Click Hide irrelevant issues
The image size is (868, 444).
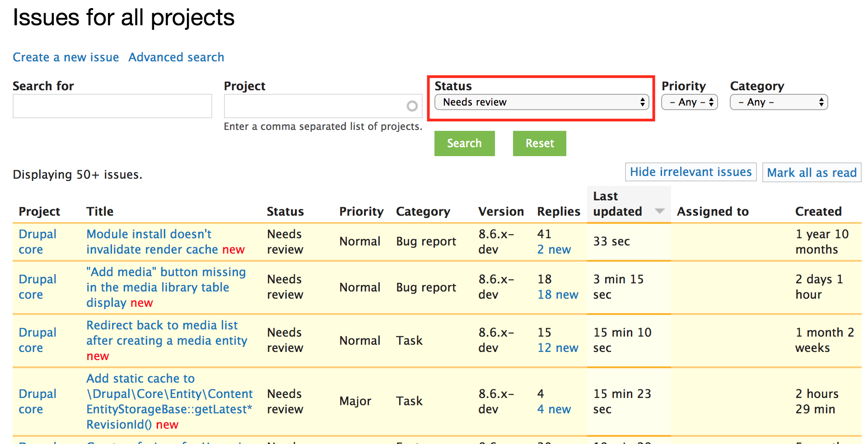coord(691,172)
